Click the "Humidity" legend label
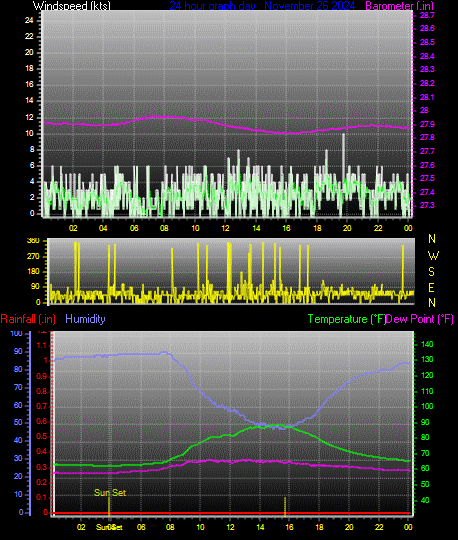The image size is (458, 540). click(x=85, y=319)
